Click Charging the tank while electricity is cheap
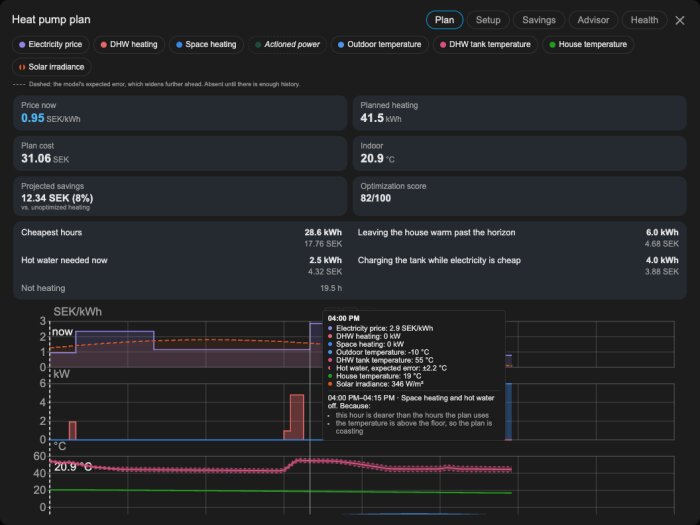Image resolution: width=700 pixels, height=525 pixels. click(x=518, y=266)
